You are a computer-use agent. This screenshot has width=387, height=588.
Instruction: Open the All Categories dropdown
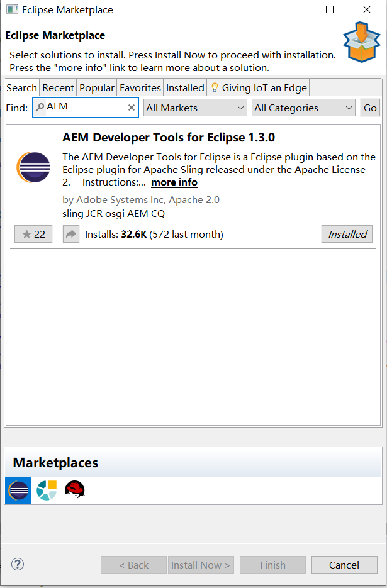[x=303, y=108]
